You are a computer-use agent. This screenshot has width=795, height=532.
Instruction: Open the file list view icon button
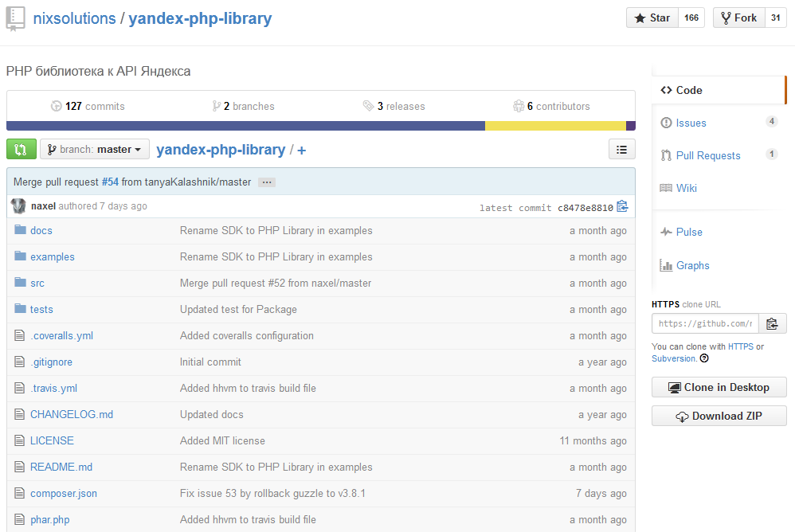point(621,149)
